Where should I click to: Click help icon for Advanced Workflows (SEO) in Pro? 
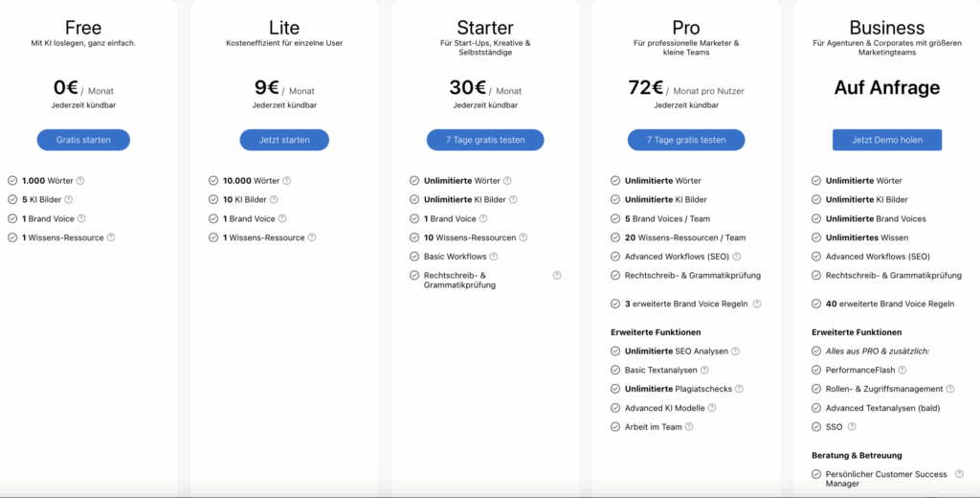[x=736, y=257]
